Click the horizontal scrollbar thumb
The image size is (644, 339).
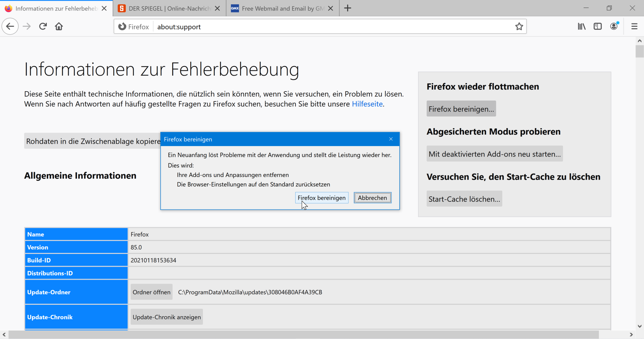304,335
